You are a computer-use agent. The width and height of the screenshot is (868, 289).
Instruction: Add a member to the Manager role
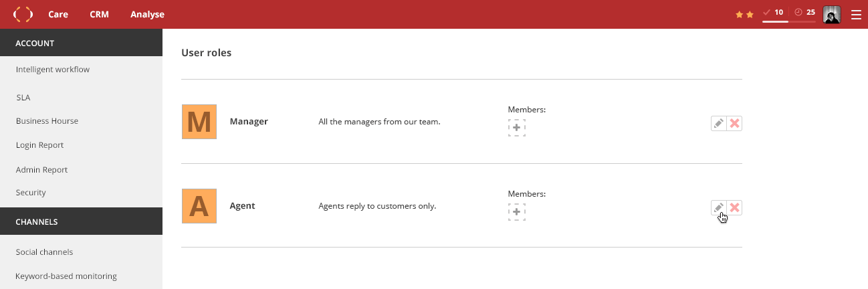point(517,128)
